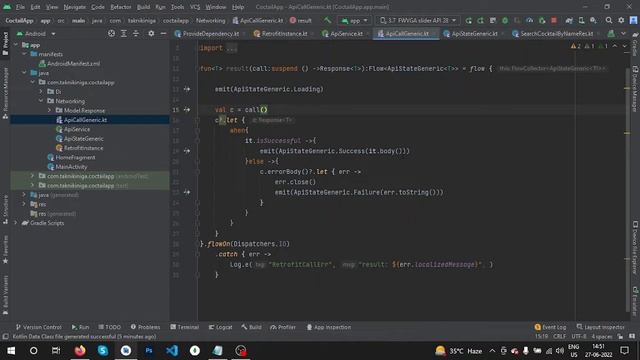Click the read-only lock toggle in status bar
This screenshot has height=360, width=640.
coord(620,336)
